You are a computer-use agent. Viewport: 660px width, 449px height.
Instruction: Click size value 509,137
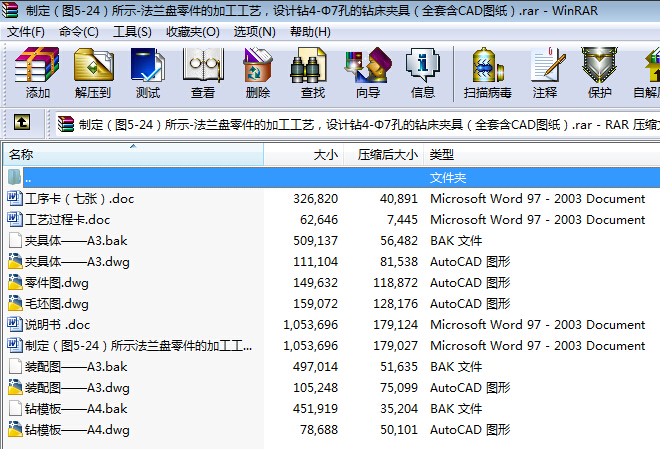(316, 241)
